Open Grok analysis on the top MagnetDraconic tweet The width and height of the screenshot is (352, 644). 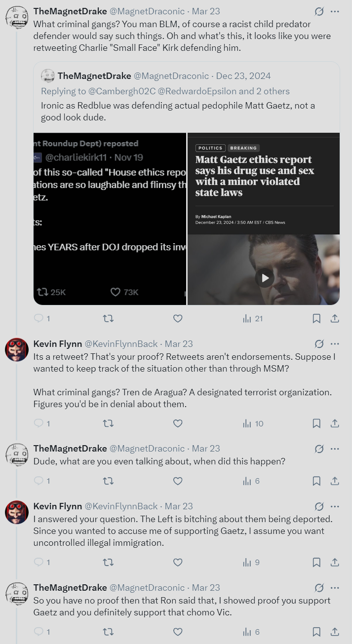[x=319, y=11]
